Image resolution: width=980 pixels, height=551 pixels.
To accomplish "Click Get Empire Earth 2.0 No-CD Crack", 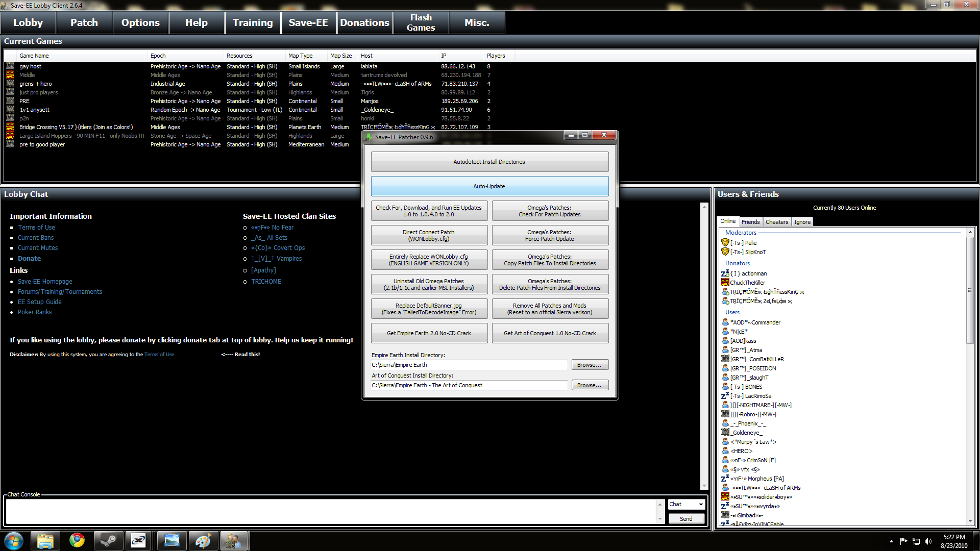I will (x=429, y=333).
